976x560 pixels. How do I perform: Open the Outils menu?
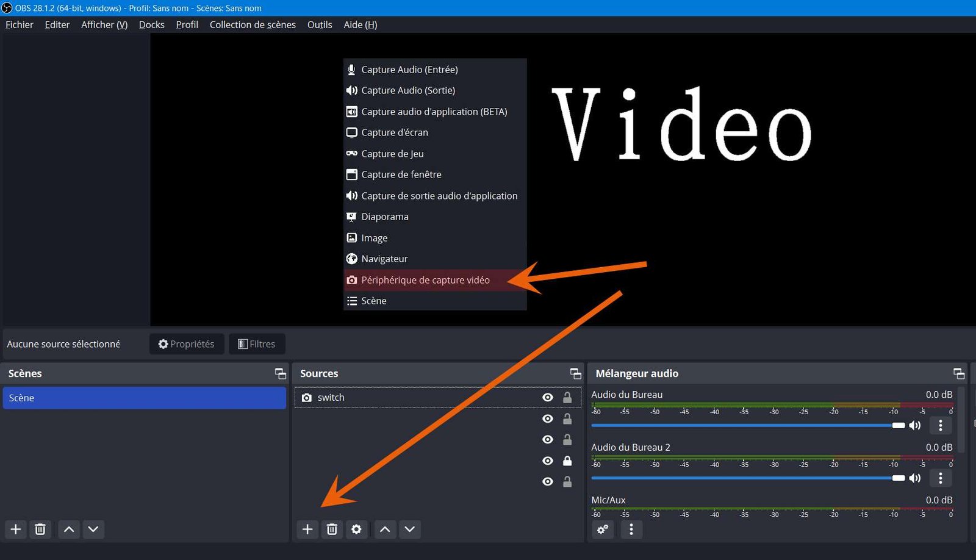point(320,24)
